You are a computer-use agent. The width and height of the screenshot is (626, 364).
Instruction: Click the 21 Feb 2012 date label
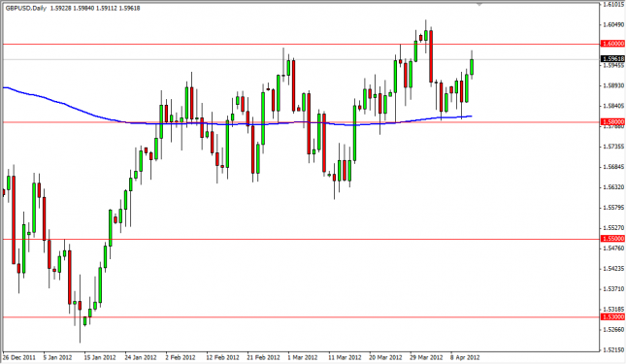(x=263, y=357)
